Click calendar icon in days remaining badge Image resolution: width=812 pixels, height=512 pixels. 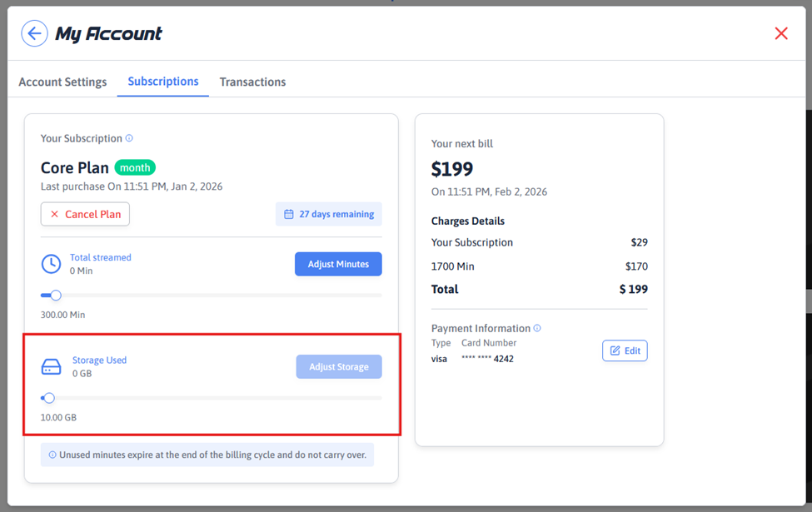[289, 214]
